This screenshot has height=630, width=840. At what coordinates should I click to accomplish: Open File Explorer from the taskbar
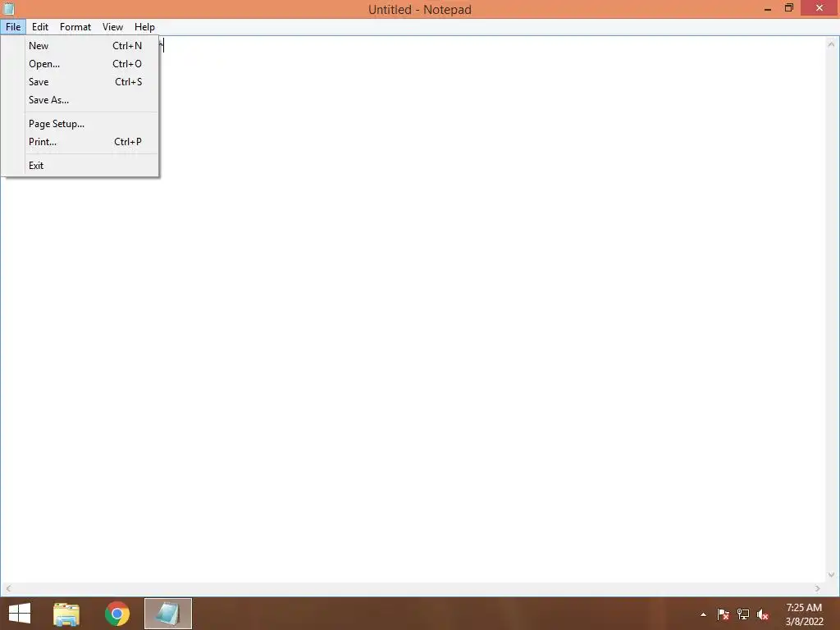[66, 614]
